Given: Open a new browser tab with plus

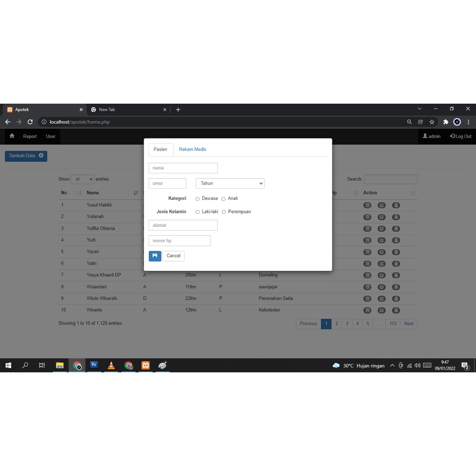Looking at the screenshot, I should point(178,110).
